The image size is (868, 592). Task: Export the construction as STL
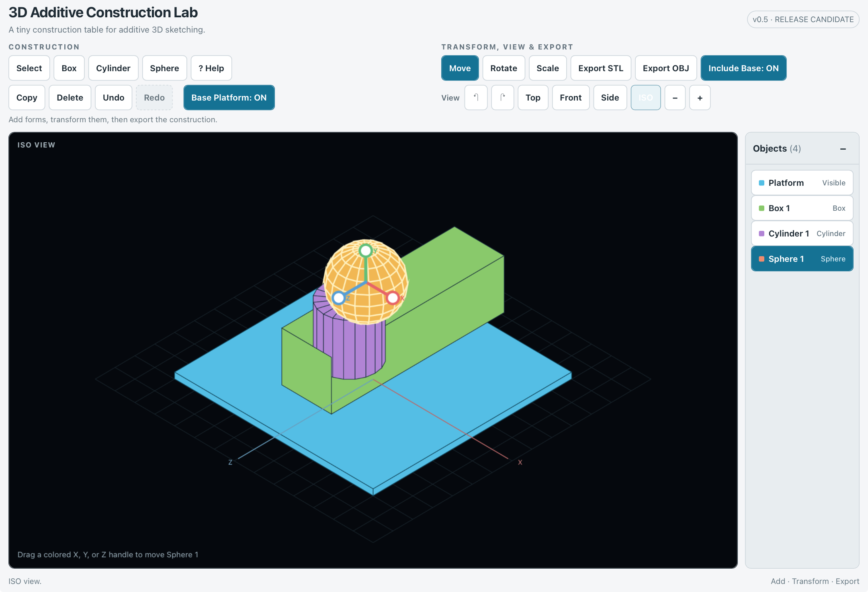coord(601,68)
